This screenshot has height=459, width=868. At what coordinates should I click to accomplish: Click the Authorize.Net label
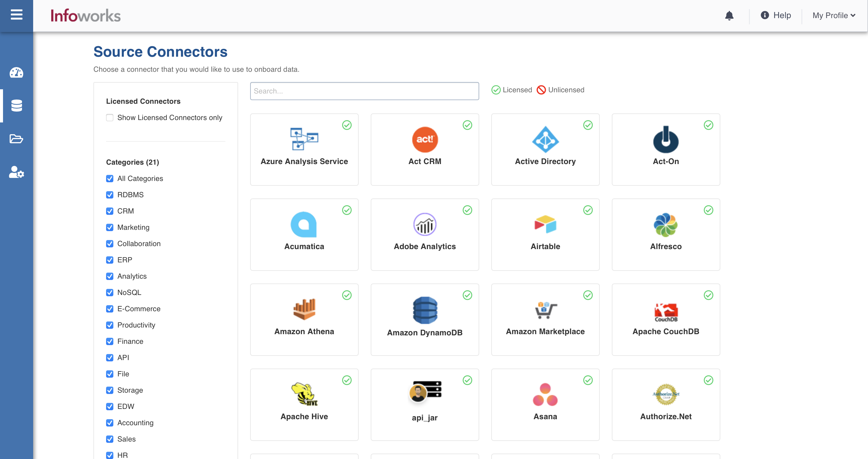pos(665,416)
